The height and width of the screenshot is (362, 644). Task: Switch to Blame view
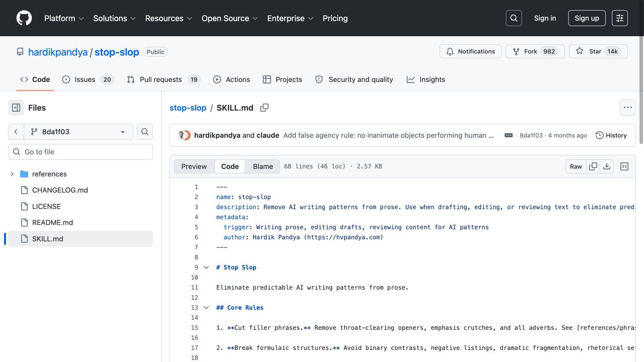point(263,166)
